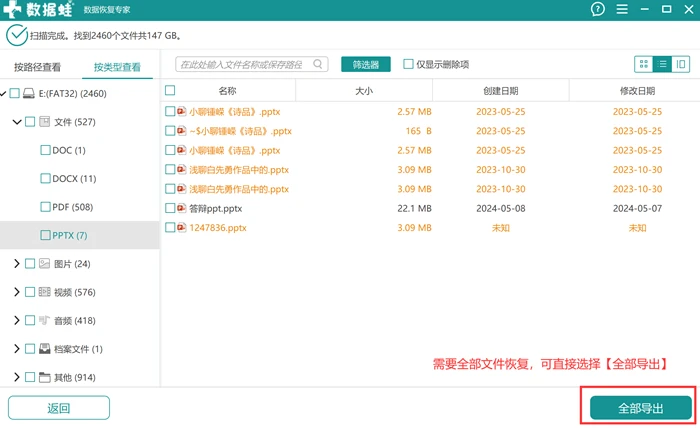Viewport: 700px width, 428px height.
Task: Focus the file name search field
Action: click(x=252, y=64)
